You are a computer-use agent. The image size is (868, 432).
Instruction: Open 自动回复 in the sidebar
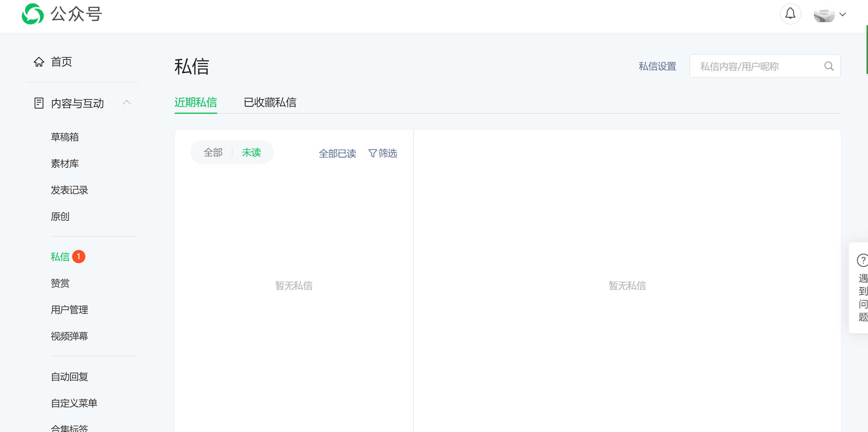(69, 376)
